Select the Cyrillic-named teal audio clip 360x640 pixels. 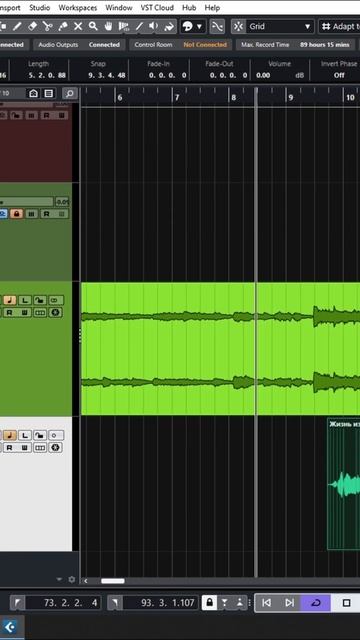click(x=344, y=484)
